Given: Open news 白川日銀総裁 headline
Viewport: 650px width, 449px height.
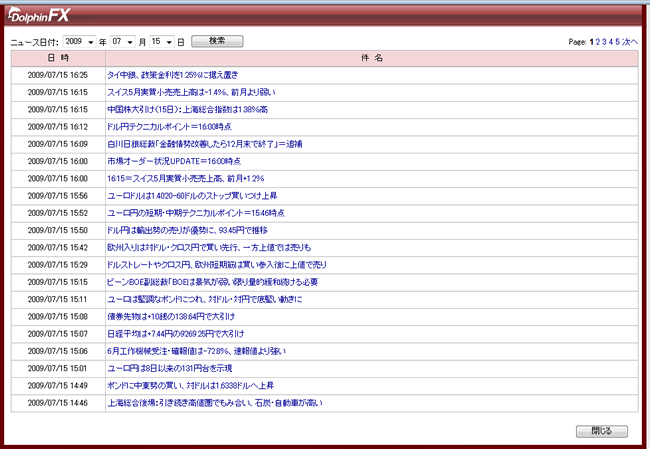Looking at the screenshot, I should (205, 144).
